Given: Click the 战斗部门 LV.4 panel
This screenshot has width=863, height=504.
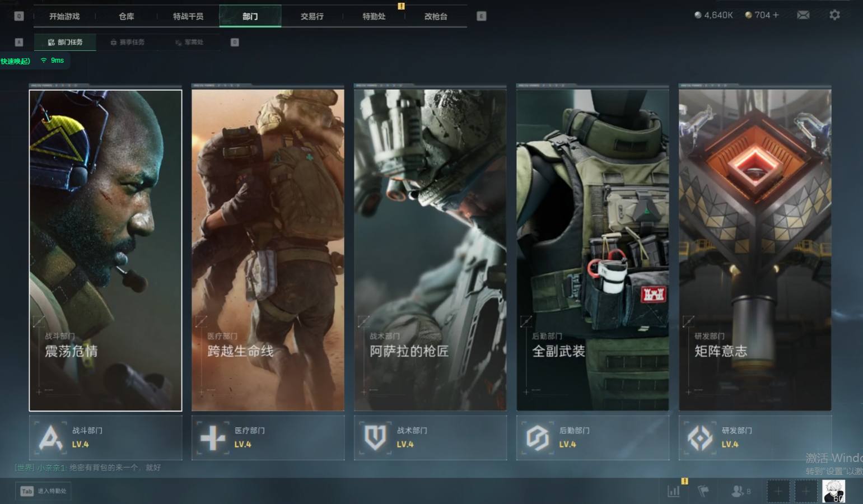Looking at the screenshot, I should pyautogui.click(x=105, y=437).
